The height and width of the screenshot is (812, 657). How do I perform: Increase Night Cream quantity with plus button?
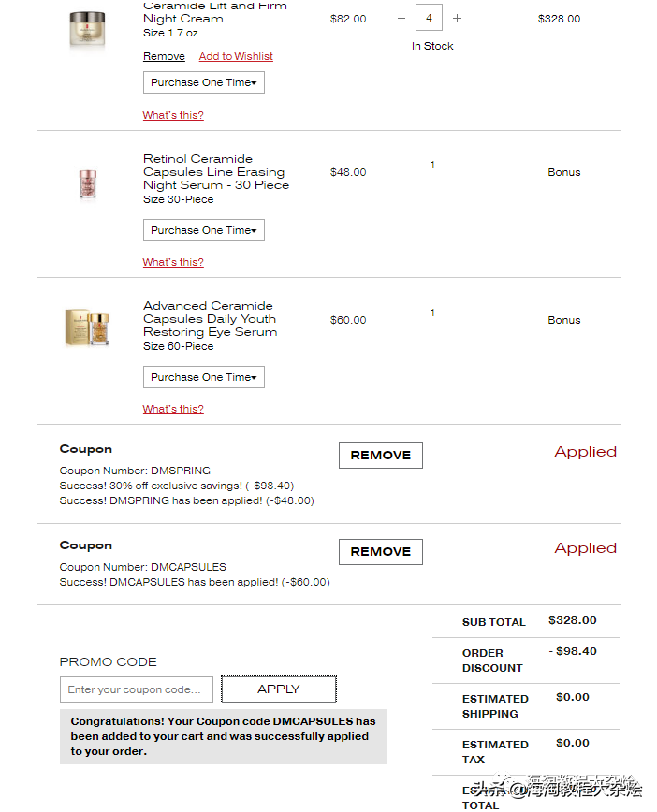click(457, 19)
